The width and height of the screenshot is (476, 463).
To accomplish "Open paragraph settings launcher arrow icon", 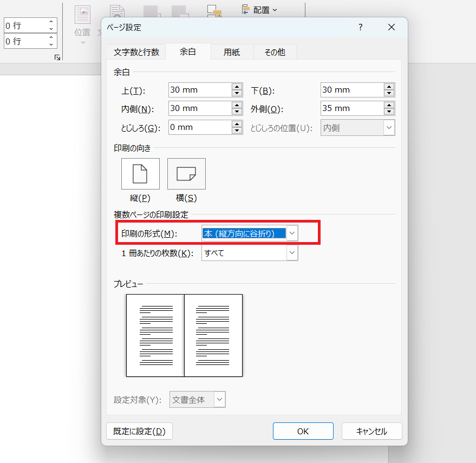I will (57, 57).
